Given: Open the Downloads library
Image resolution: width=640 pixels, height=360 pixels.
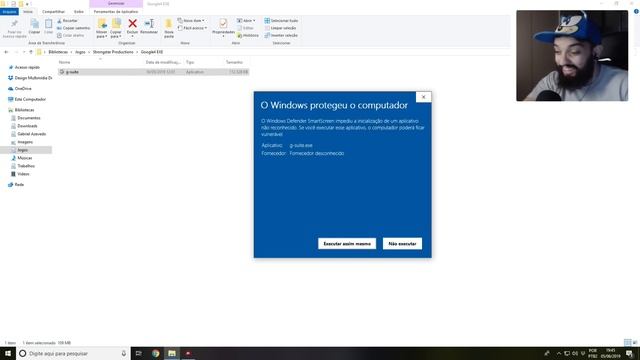Looking at the screenshot, I should (24, 126).
